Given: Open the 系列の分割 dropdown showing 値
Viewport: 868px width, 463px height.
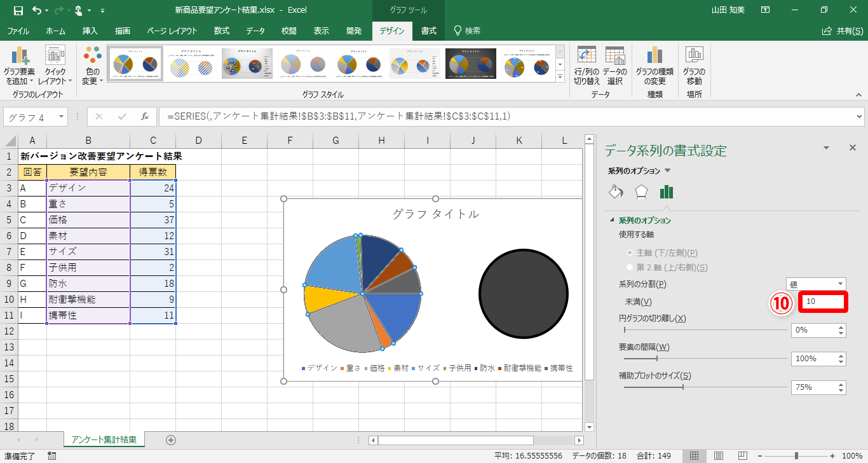Looking at the screenshot, I should [x=816, y=284].
